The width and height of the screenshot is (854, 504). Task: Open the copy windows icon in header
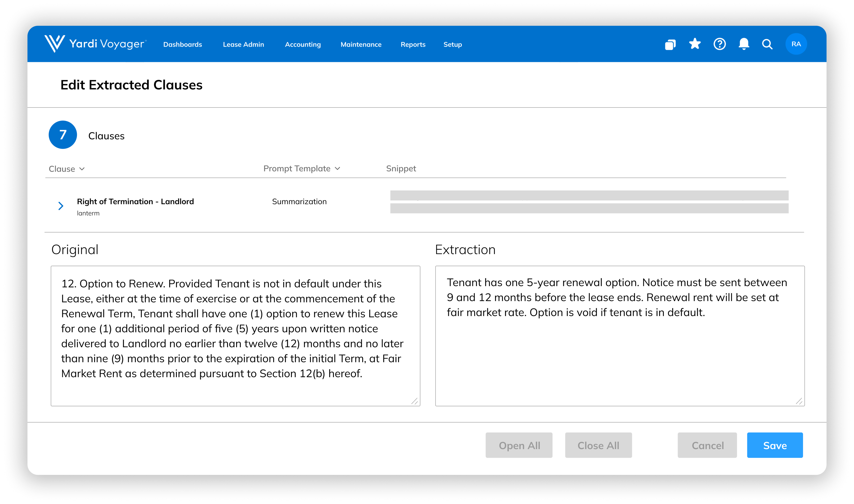coord(670,44)
